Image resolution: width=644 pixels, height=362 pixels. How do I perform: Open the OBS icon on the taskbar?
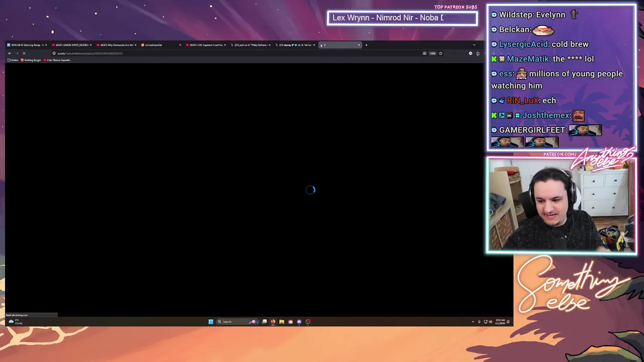(x=308, y=322)
